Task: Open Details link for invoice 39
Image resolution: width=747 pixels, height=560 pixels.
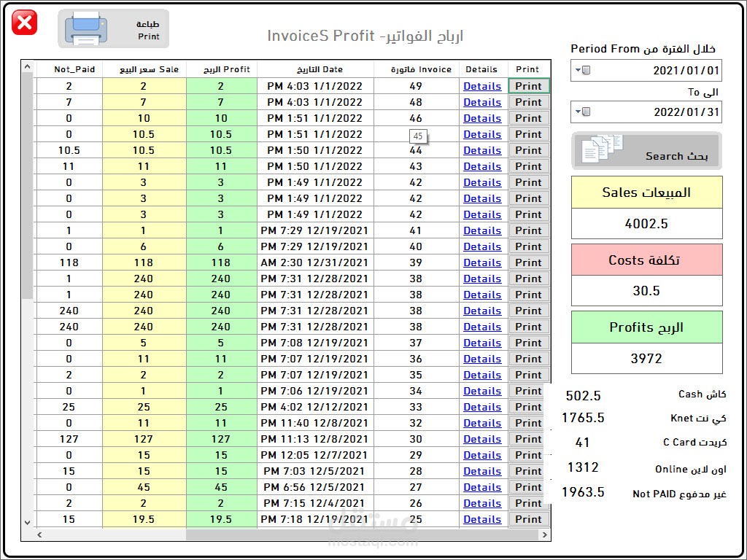Action: pyautogui.click(x=482, y=262)
